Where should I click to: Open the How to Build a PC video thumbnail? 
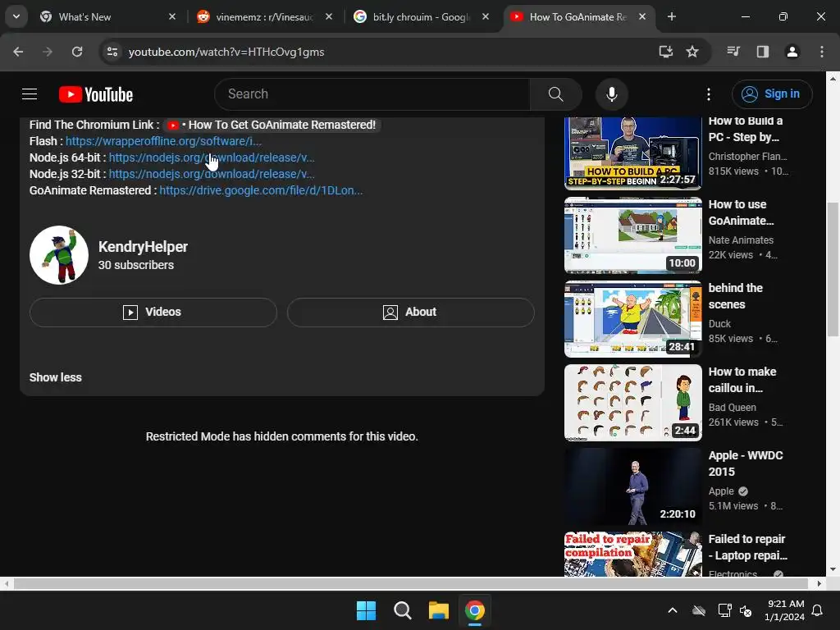tap(632, 153)
